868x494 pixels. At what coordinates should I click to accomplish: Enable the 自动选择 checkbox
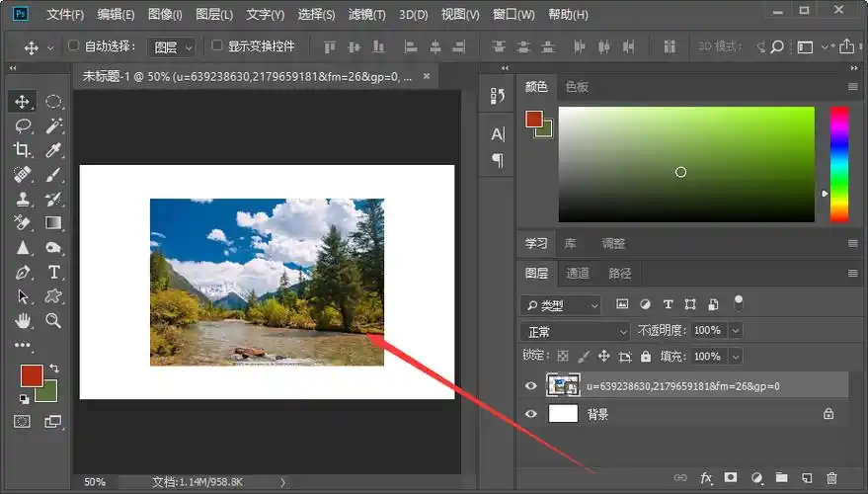73,46
